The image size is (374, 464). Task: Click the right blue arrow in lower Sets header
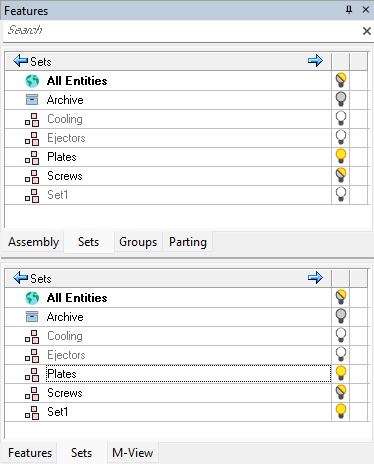[x=315, y=277]
